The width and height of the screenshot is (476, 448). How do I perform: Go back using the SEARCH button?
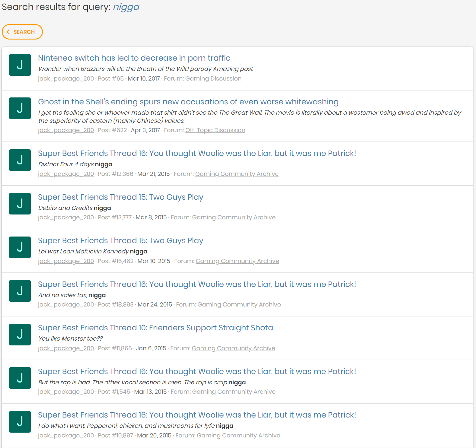point(22,32)
